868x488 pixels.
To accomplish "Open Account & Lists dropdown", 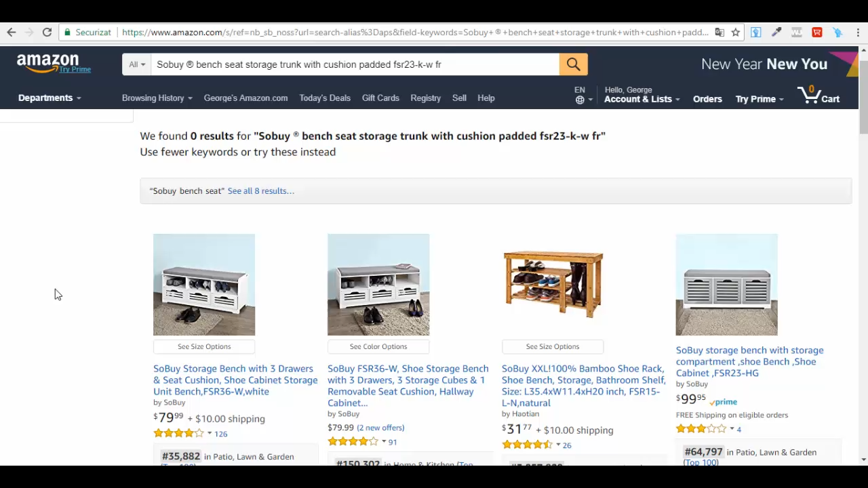I will point(642,95).
